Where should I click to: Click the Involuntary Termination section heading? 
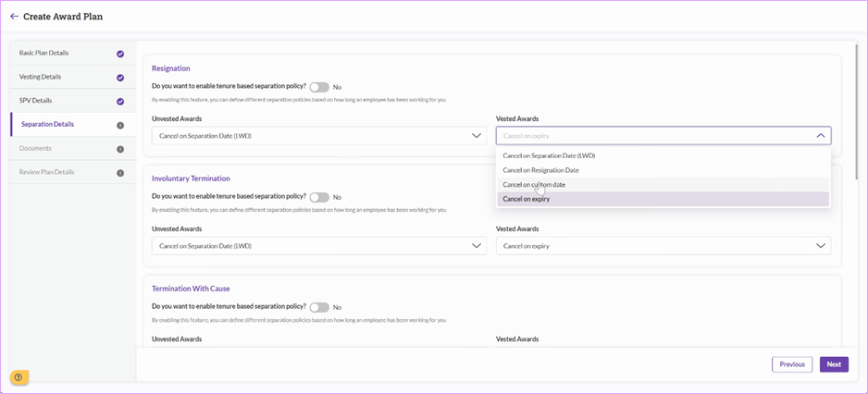pos(191,179)
